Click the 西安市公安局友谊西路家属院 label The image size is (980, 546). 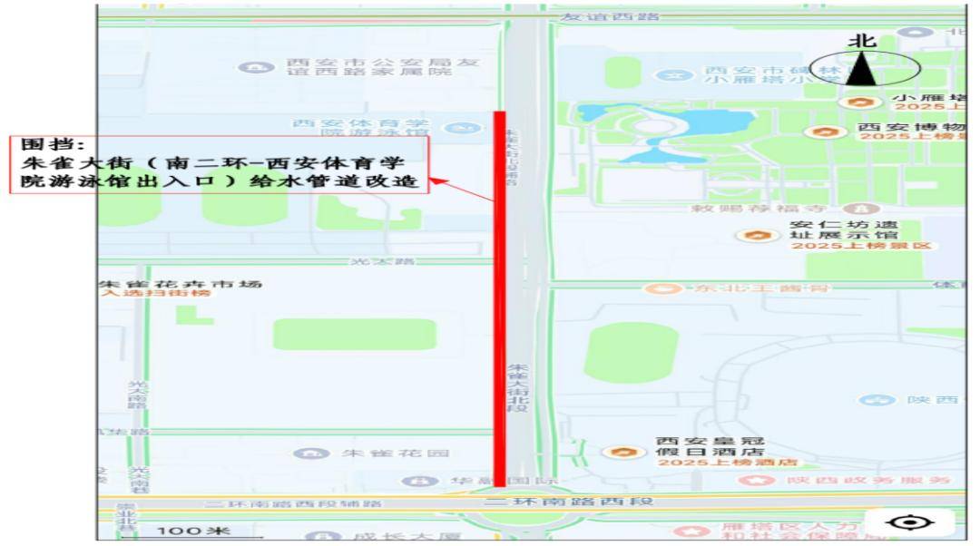pyautogui.click(x=383, y=67)
